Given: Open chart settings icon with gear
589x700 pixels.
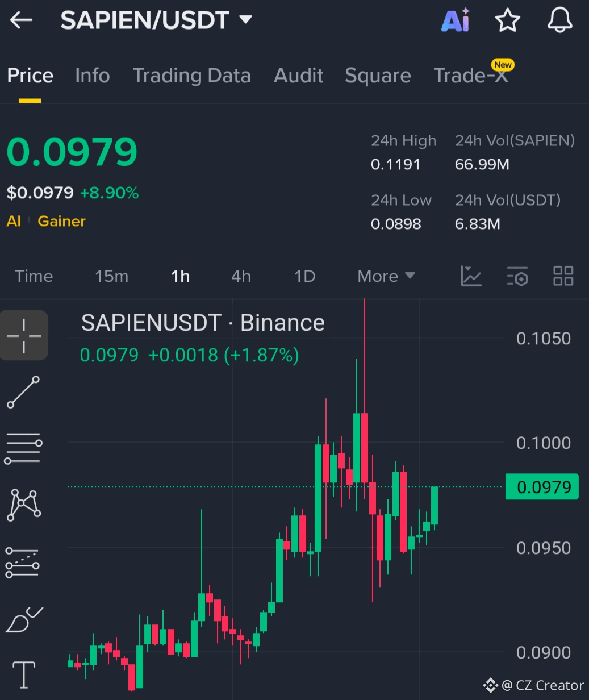Looking at the screenshot, I should pos(517,276).
